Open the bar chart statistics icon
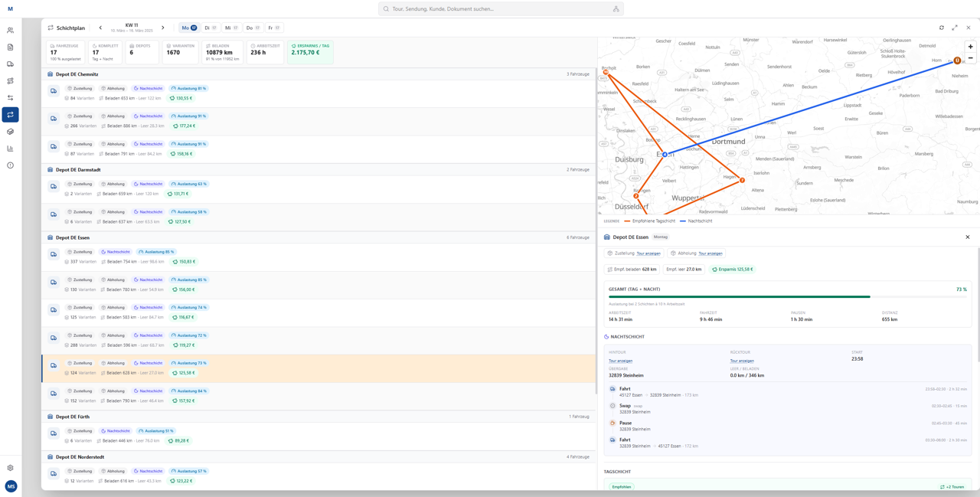Image resolution: width=980 pixels, height=497 pixels. [x=10, y=149]
